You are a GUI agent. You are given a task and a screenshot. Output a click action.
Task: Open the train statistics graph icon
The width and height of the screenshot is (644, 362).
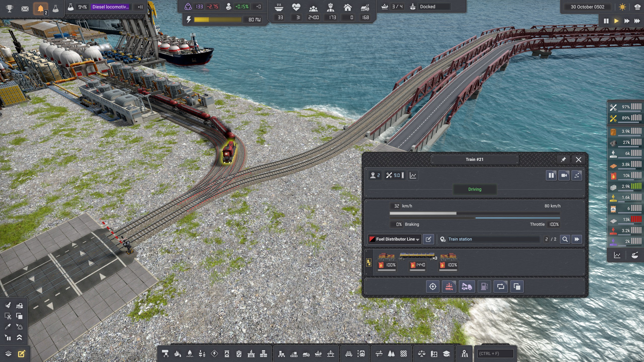(x=413, y=175)
